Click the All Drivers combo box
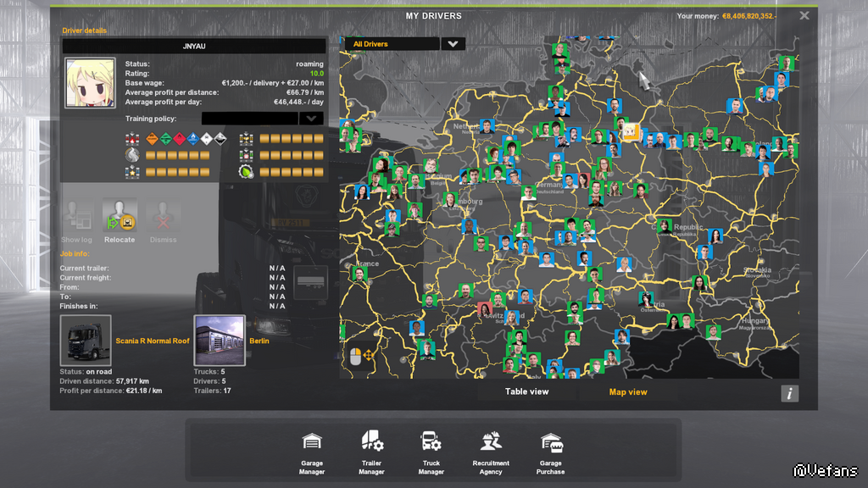Viewport: 868px width, 488px height. (x=391, y=44)
